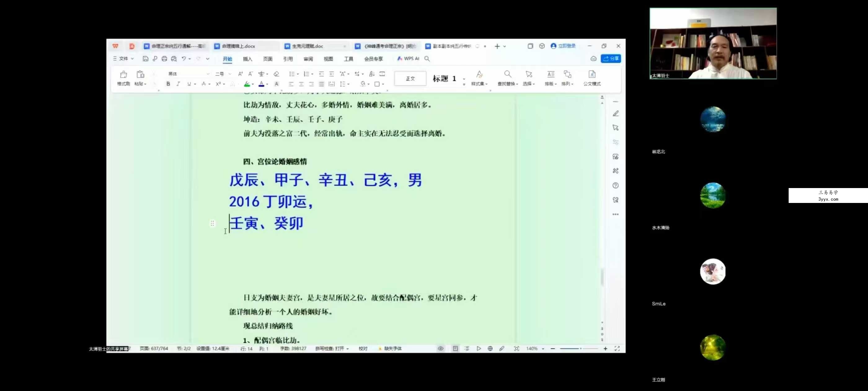Click the Paste clipboard icon
Image resolution: width=868 pixels, height=391 pixels.
coord(140,74)
